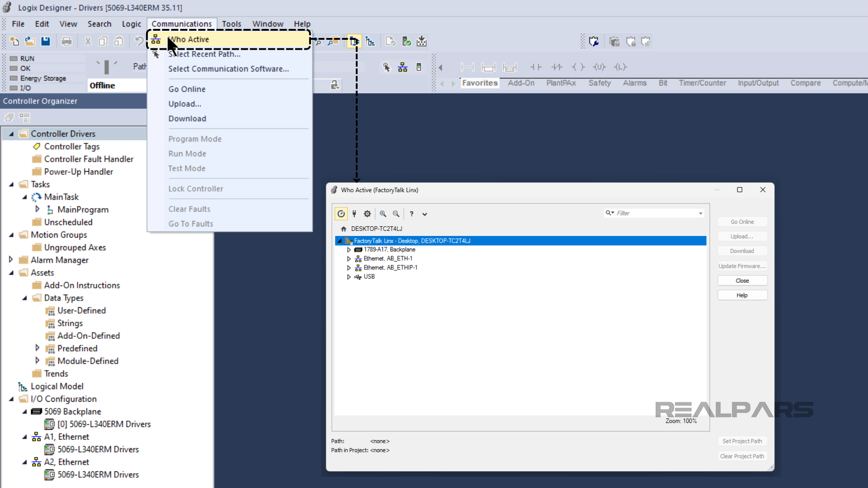The image size is (868, 488).
Task: Click the Copy toolbar icon
Action: pyautogui.click(x=103, y=42)
